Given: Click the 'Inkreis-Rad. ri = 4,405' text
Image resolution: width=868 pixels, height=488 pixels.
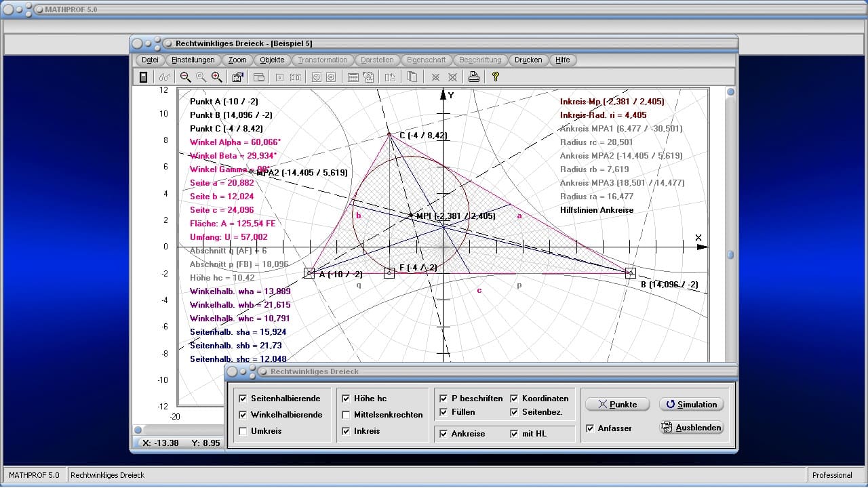Looking at the screenshot, I should click(x=604, y=115).
